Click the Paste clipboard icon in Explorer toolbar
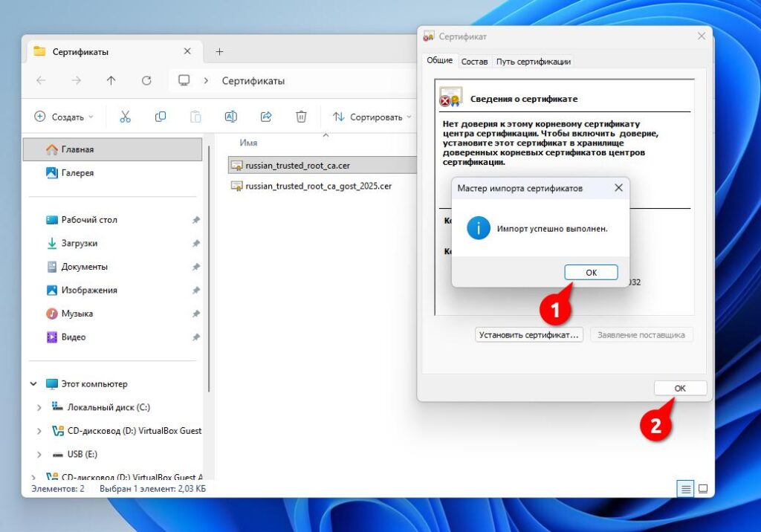761x532 pixels. 195,117
